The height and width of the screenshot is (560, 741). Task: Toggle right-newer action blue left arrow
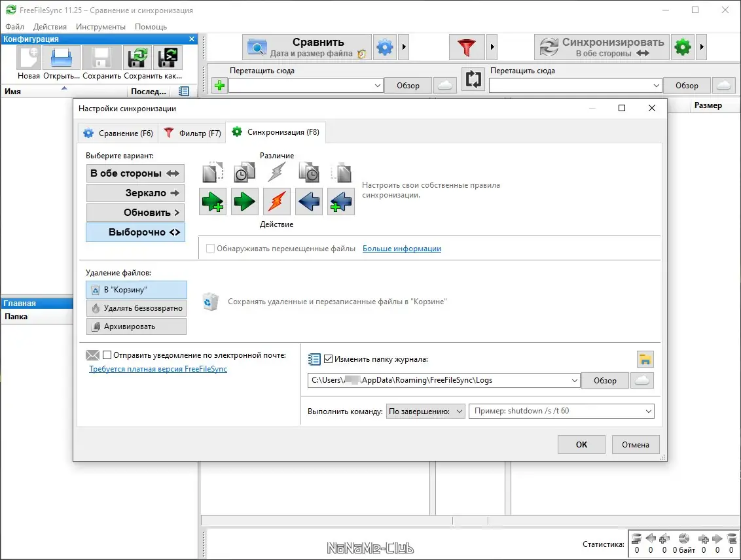click(x=308, y=201)
